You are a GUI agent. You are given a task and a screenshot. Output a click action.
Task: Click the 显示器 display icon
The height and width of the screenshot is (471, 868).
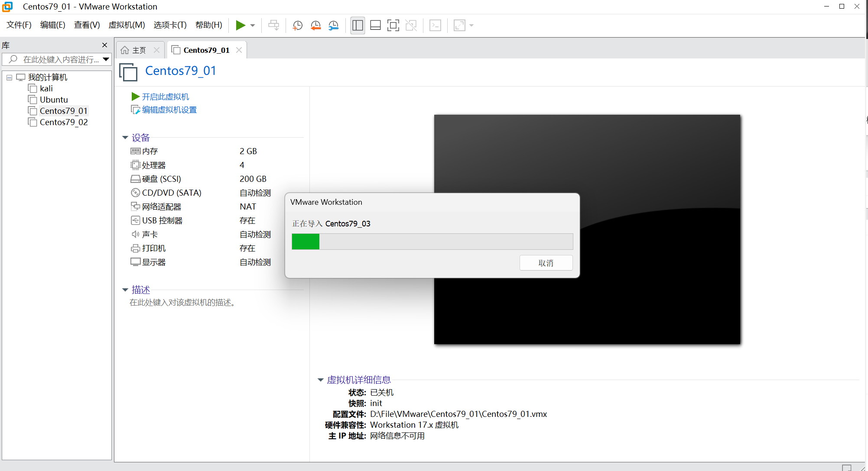(x=136, y=262)
